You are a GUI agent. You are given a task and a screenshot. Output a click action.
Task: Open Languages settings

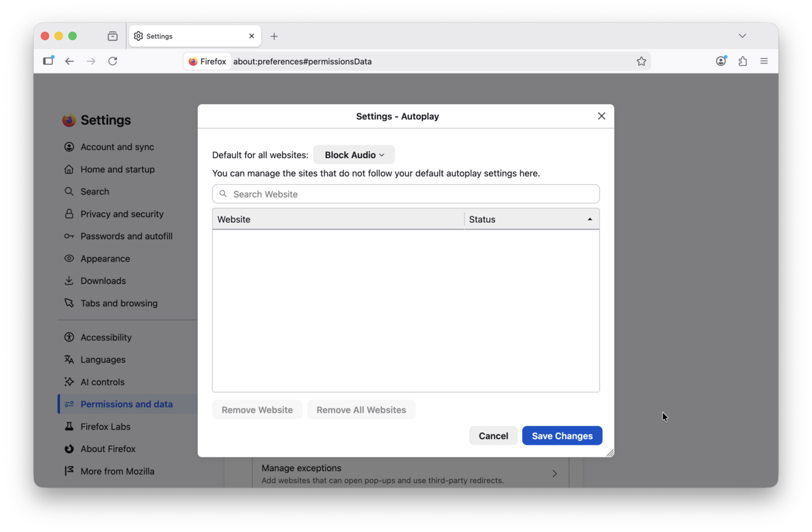pos(103,360)
